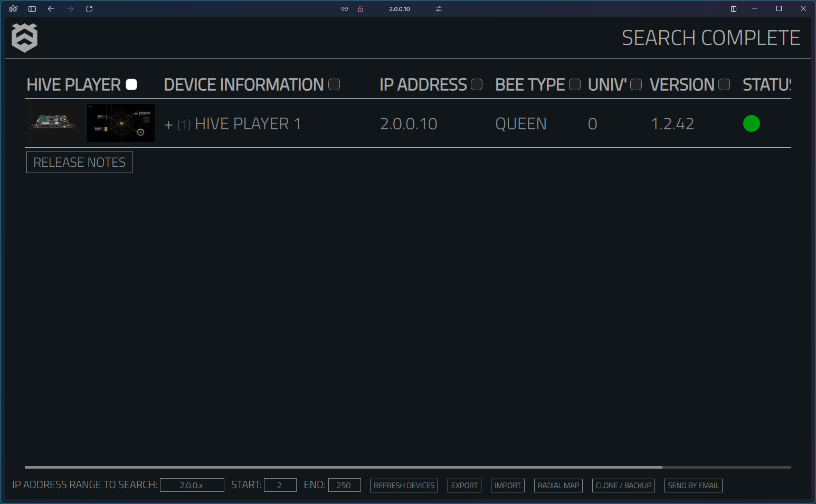This screenshot has width=816, height=504.
Task: Open the browser app menu icon
Action: 13,9
